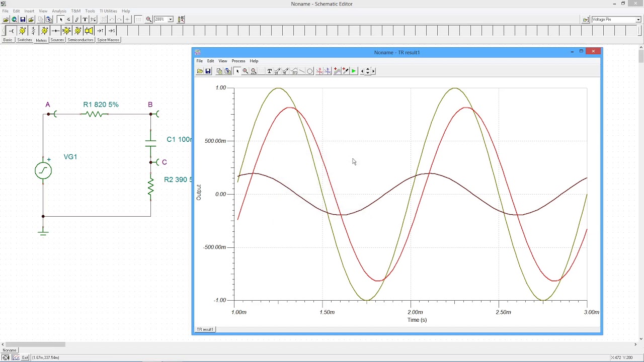The height and width of the screenshot is (362, 644).
Task: Insert an Ampere meter component
Action: pos(44,31)
